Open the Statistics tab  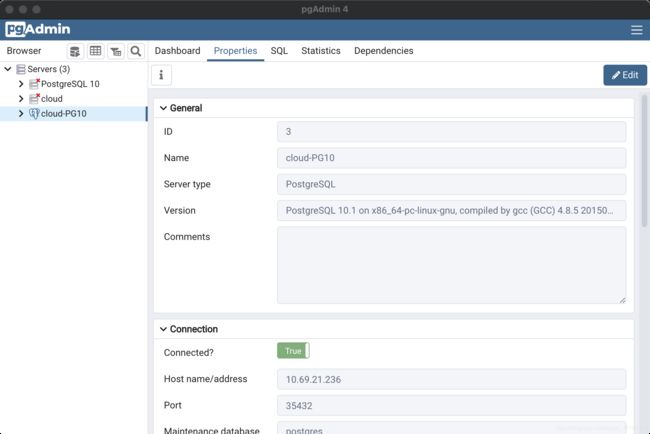(321, 51)
